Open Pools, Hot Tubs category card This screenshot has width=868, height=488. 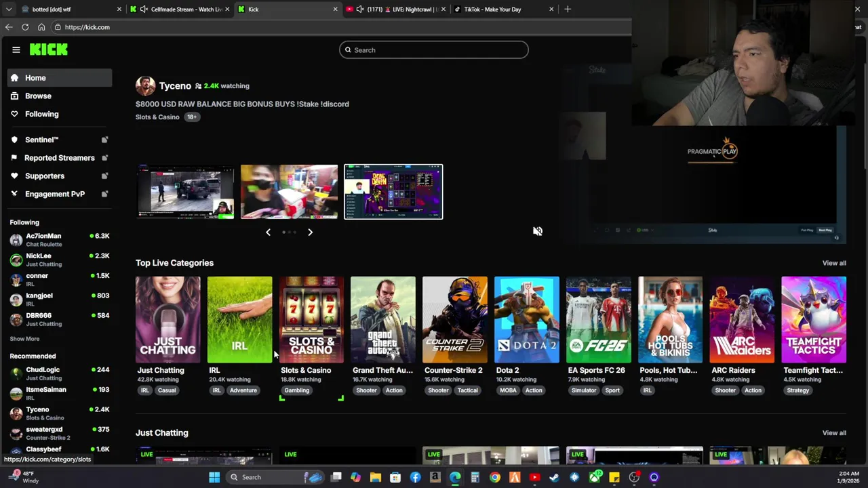point(670,320)
